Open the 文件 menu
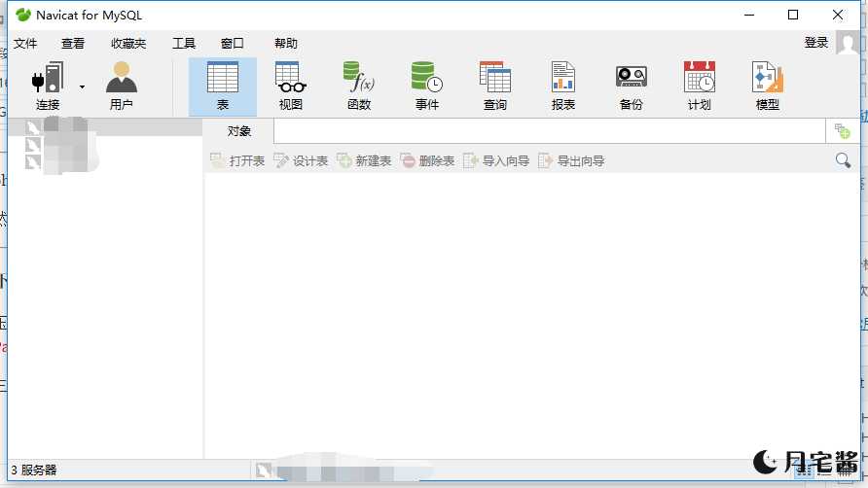Screen dimensions: 868x488 [25, 43]
